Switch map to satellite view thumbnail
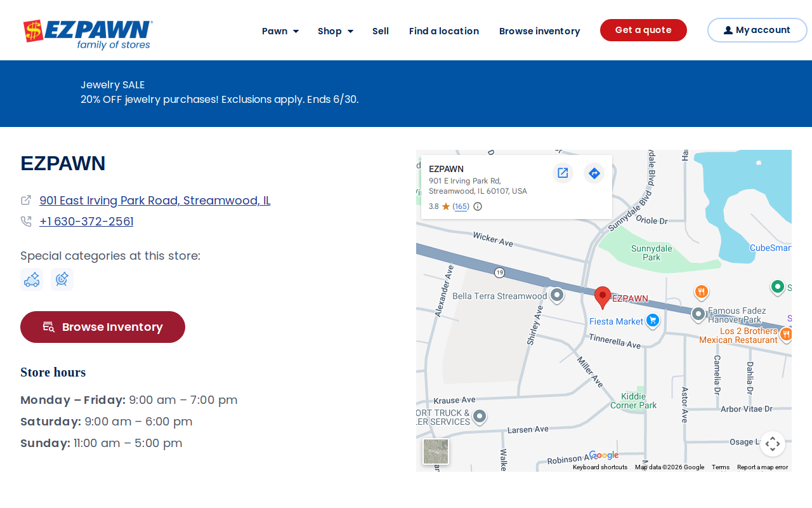The width and height of the screenshot is (812, 508). coord(436,451)
